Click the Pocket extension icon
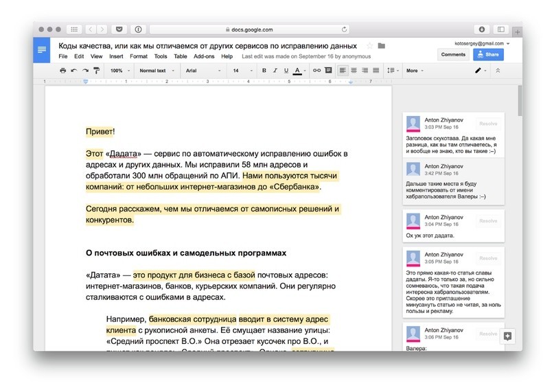The image size is (554, 392). [119, 30]
